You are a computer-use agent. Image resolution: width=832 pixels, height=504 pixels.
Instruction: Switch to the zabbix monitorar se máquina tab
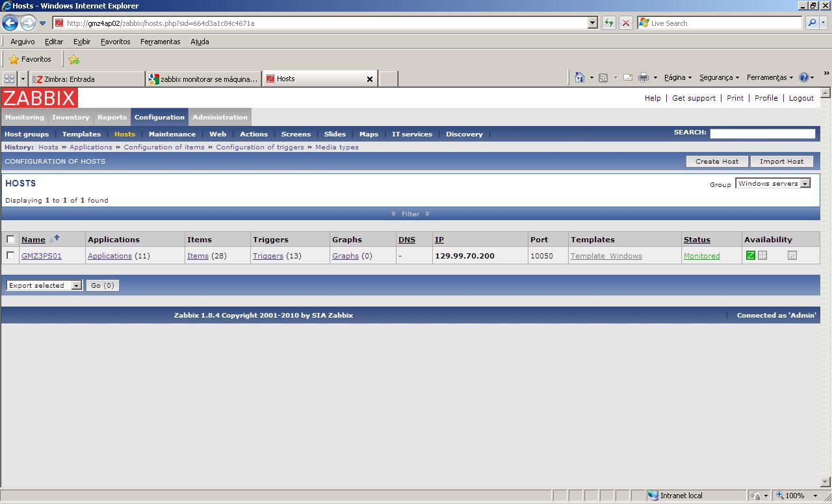(x=203, y=79)
